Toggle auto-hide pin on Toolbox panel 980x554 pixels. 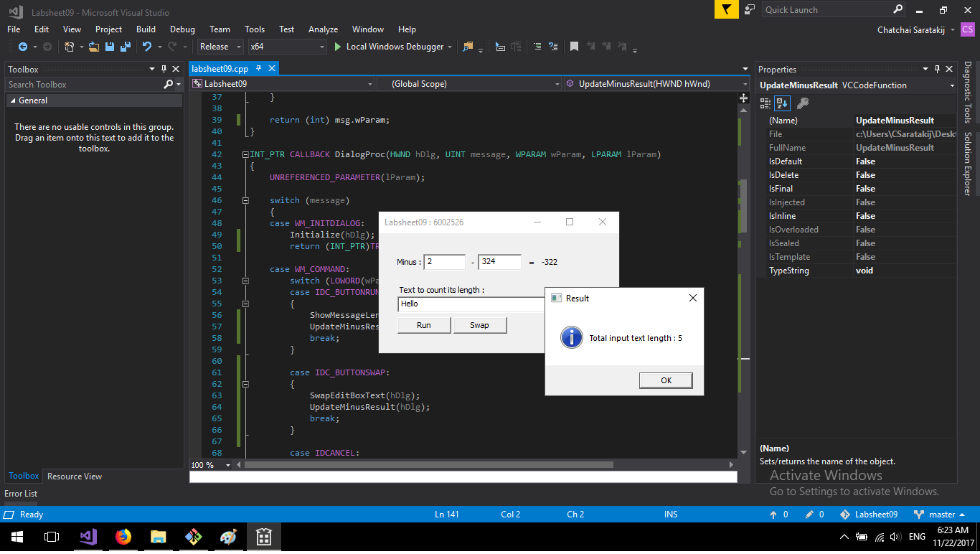coord(164,70)
